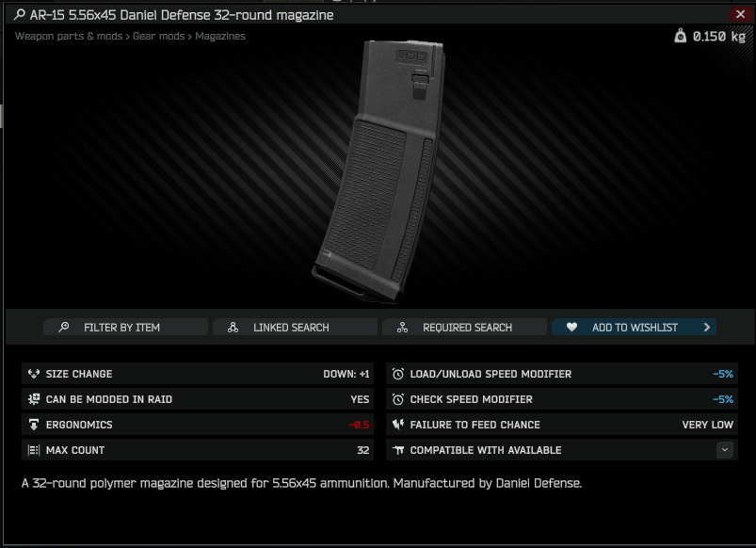
Task: Click the Size Change arrows icon
Action: (34, 374)
